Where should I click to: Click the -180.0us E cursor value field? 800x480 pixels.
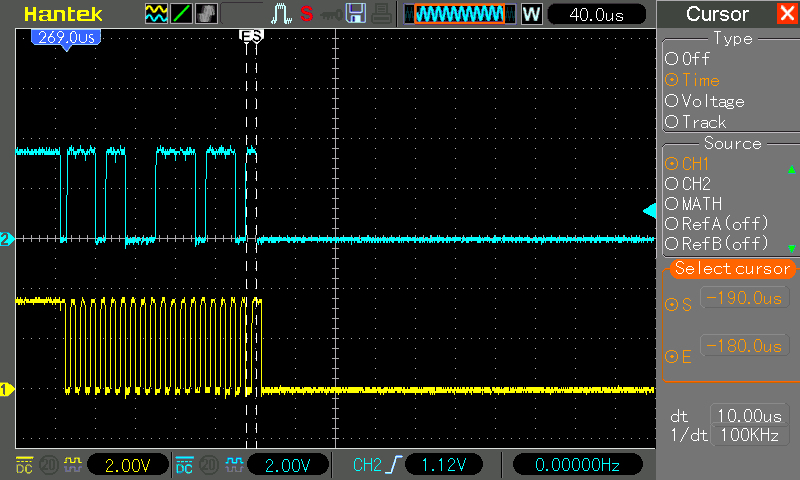744,346
